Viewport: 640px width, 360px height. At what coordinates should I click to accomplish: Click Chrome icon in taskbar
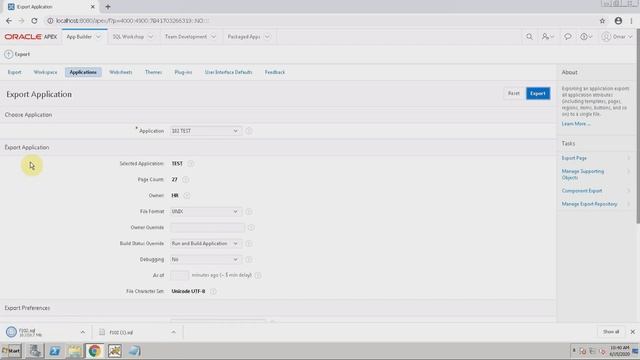tap(94, 351)
